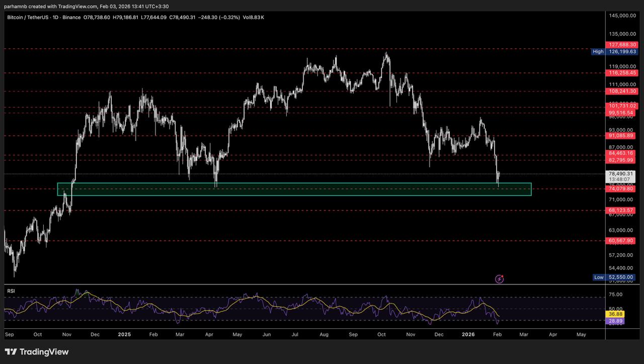Click the High 126,199.63 price label

[x=622, y=51]
